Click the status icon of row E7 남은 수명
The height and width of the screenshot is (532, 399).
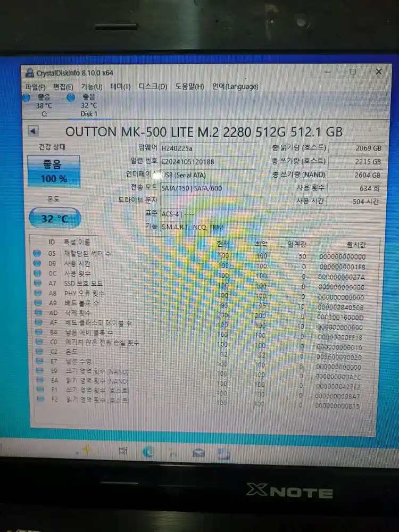coord(40,361)
